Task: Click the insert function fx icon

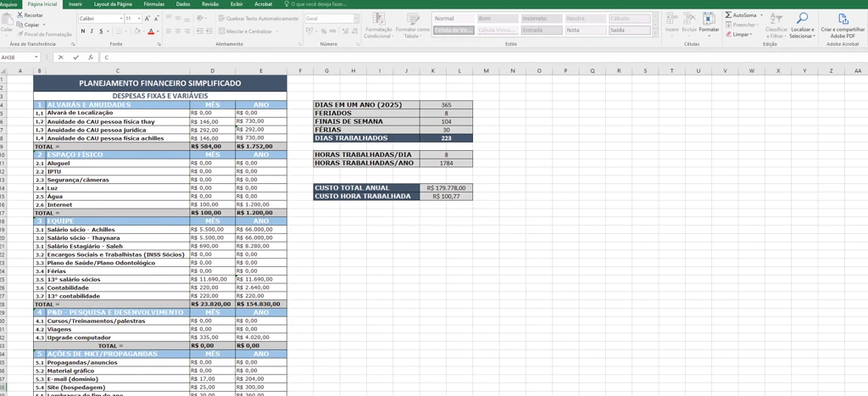Action: [91, 58]
